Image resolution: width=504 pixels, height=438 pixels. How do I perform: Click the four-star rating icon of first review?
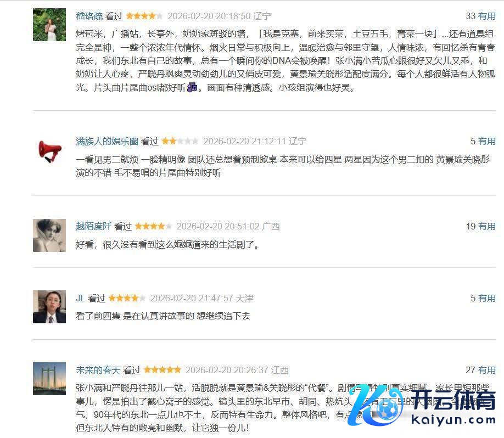[144, 16]
